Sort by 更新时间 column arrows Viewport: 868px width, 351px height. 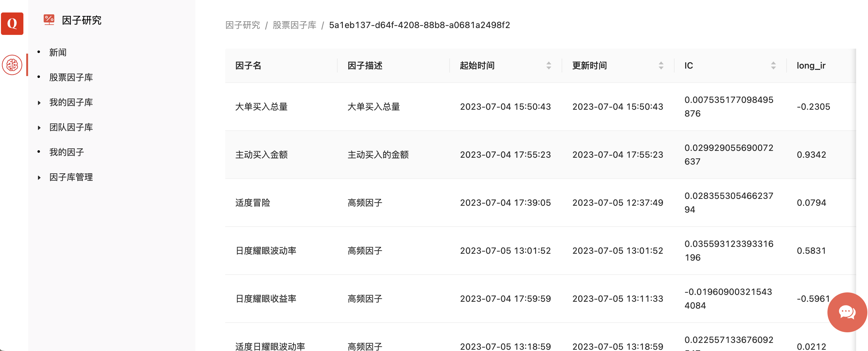(661, 66)
